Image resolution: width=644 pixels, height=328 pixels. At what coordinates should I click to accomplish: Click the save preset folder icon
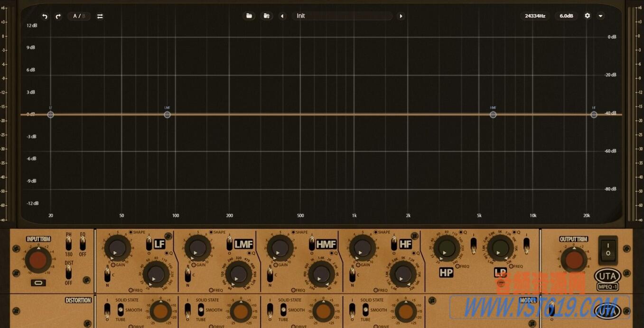(x=267, y=16)
